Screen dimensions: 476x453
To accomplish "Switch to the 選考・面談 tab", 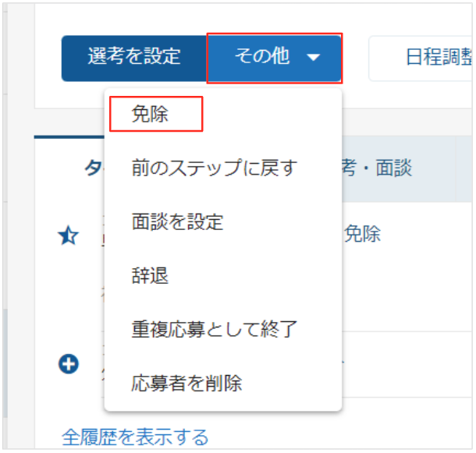I will point(376,168).
